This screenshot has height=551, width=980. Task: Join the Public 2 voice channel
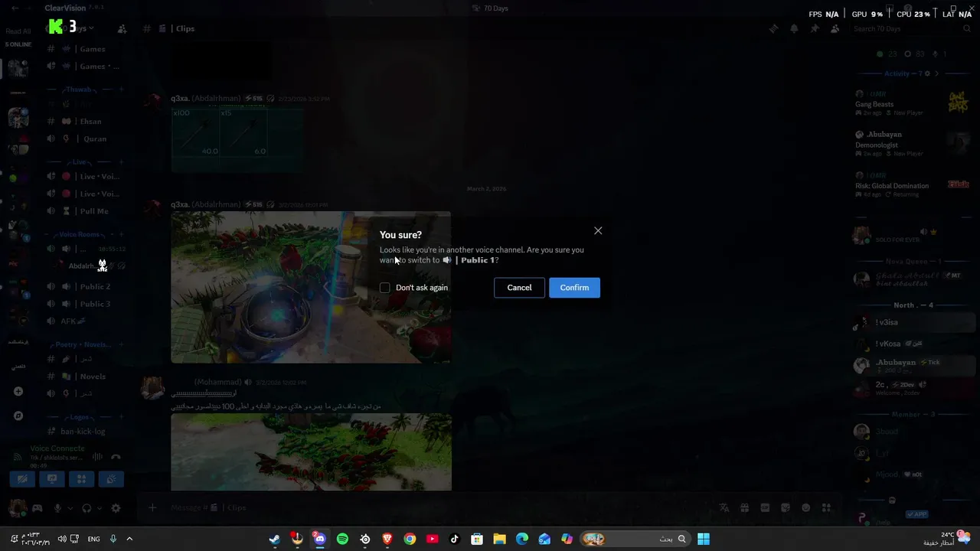85,286
